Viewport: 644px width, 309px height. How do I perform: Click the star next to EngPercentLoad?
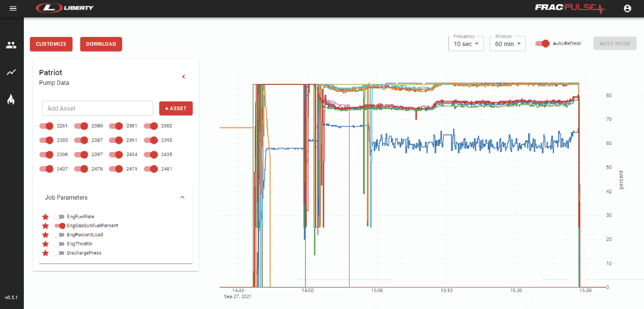45,235
